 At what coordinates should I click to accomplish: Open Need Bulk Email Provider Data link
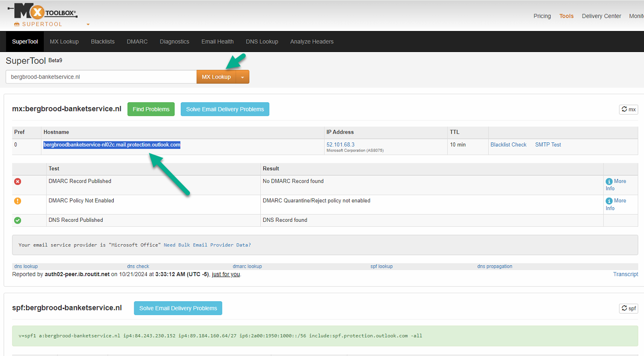[x=207, y=245]
